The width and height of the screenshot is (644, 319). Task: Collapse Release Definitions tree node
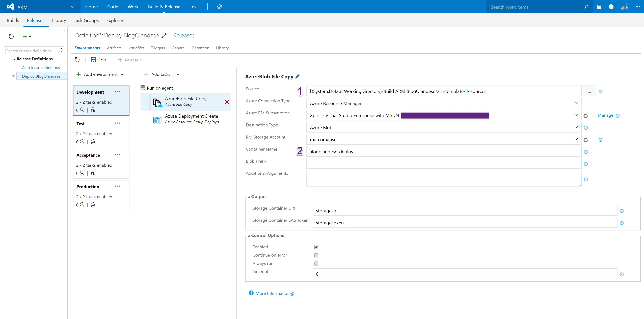14,59
